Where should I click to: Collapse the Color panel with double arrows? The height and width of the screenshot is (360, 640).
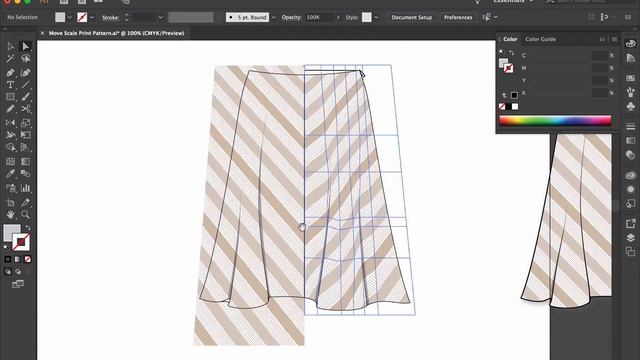click(602, 39)
